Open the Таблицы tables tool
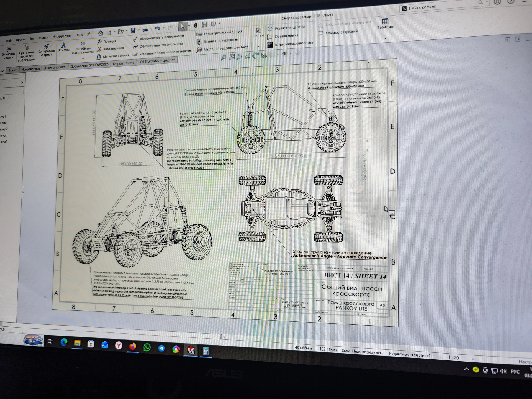 click(x=385, y=24)
